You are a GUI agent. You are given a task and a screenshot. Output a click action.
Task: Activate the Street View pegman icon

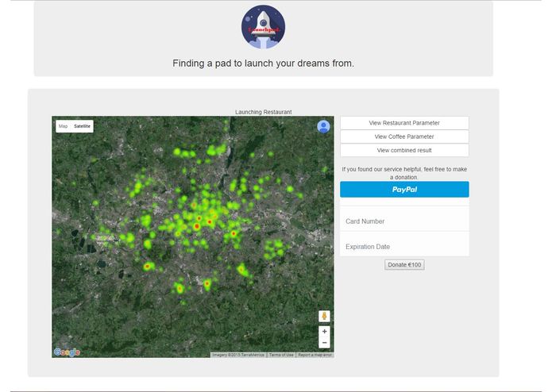[x=324, y=316]
